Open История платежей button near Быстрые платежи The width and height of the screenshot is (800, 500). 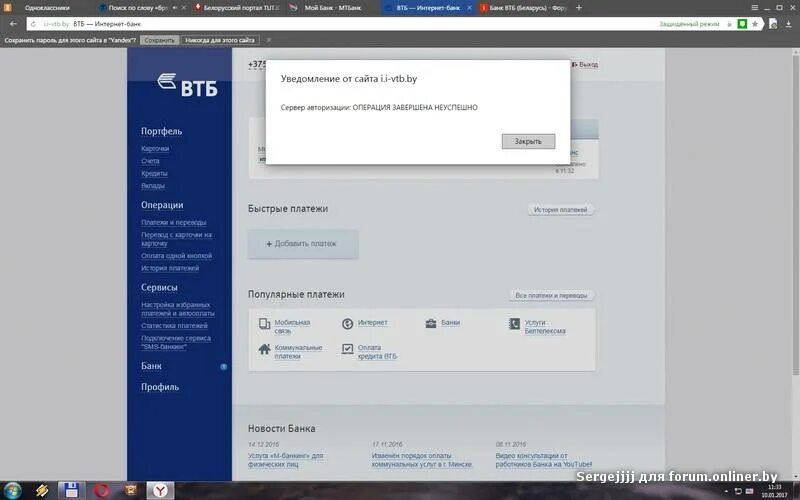click(560, 210)
